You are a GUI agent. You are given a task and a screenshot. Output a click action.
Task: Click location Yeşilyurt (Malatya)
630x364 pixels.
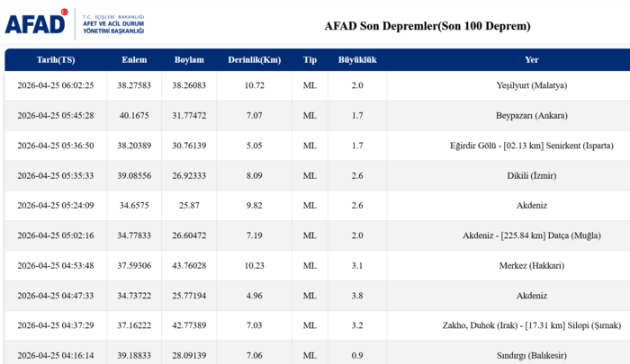532,85
